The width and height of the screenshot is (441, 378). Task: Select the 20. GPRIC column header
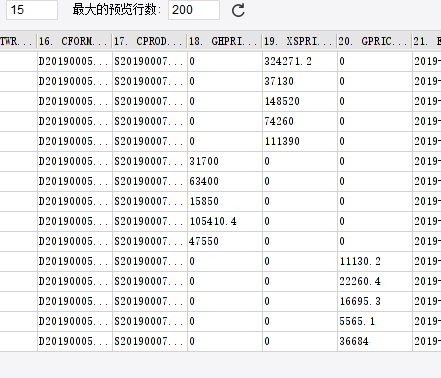click(x=375, y=41)
